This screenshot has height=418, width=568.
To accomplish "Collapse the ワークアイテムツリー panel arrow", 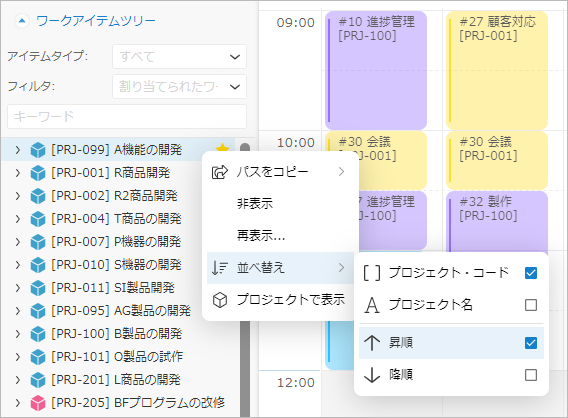I will pos(22,21).
